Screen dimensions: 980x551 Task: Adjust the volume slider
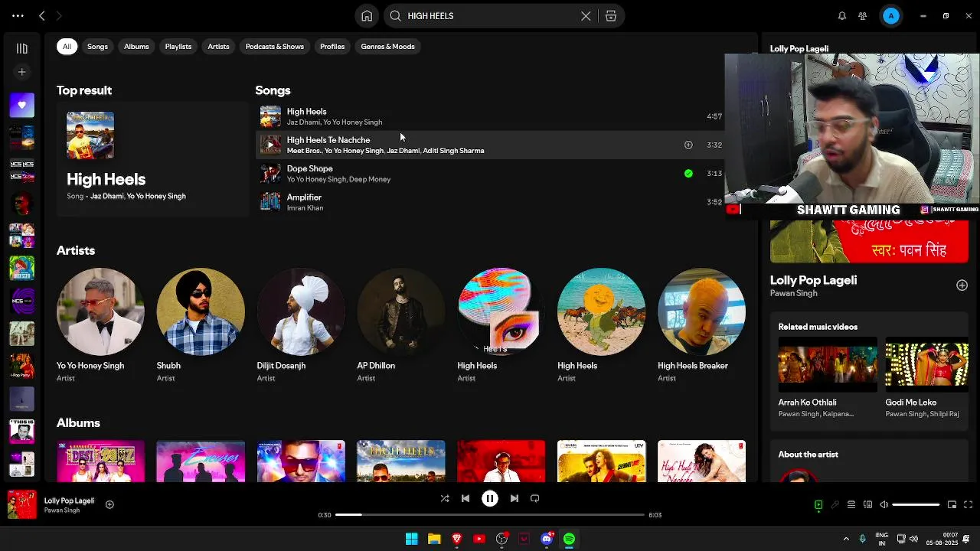pyautogui.click(x=916, y=505)
